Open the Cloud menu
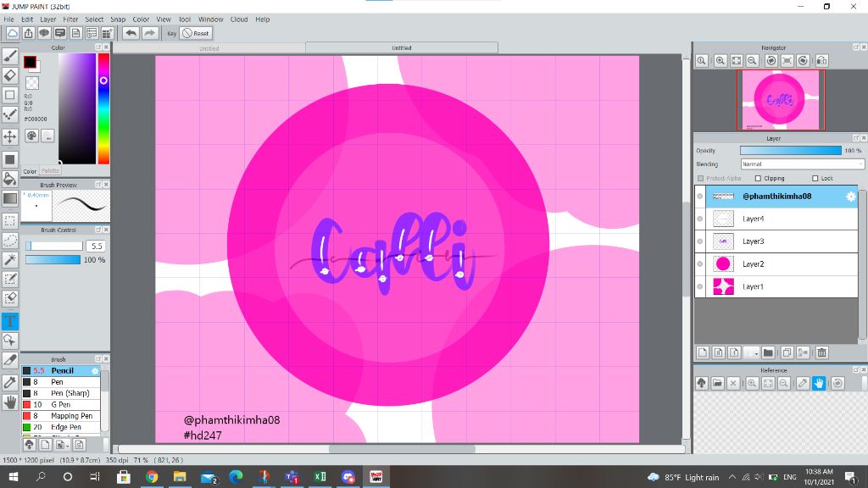This screenshot has width=868, height=488. 239,19
